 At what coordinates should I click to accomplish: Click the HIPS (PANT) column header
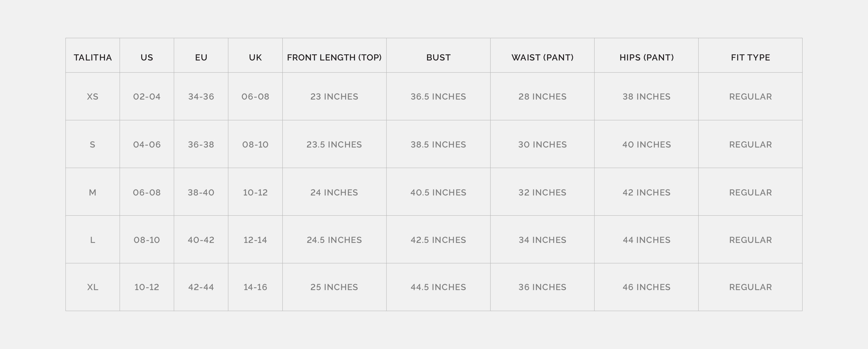pyautogui.click(x=646, y=58)
